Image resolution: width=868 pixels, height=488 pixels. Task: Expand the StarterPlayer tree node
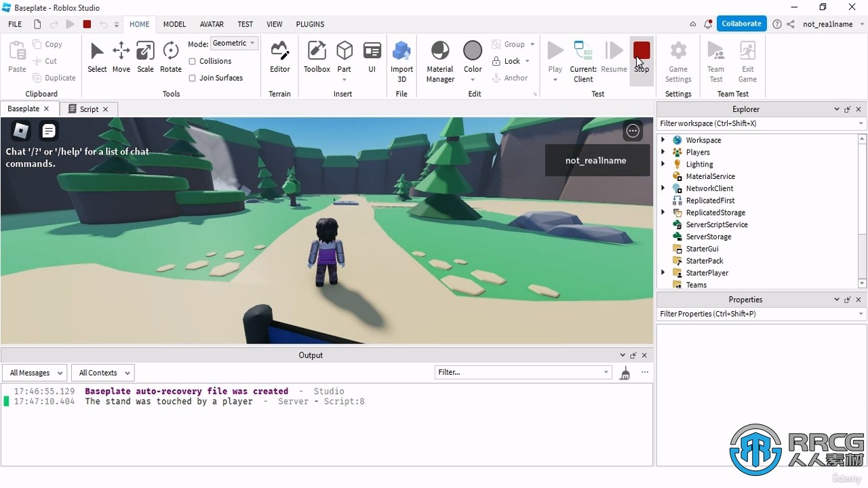click(663, 272)
